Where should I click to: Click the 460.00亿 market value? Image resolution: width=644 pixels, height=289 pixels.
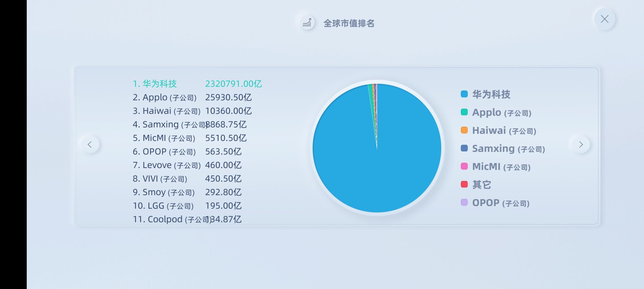(x=223, y=165)
